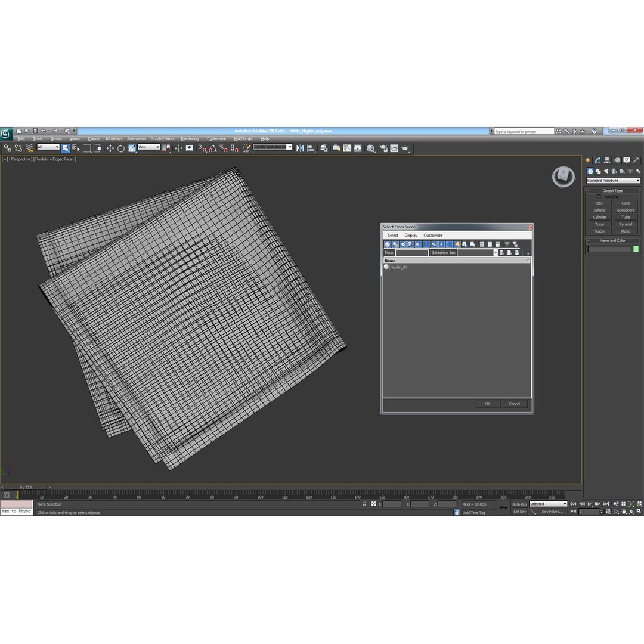
Task: Open the Graph Editors menu
Action: (x=162, y=139)
